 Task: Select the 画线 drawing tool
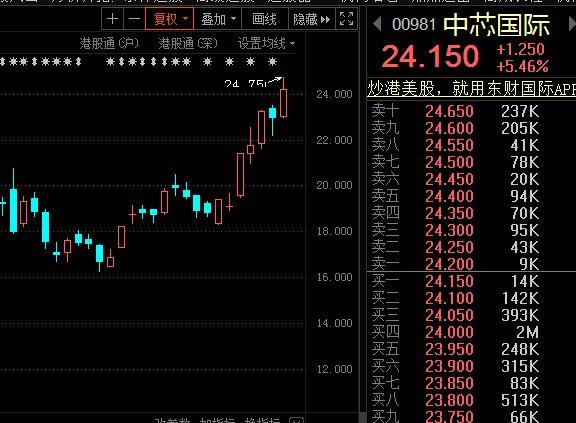click(264, 19)
